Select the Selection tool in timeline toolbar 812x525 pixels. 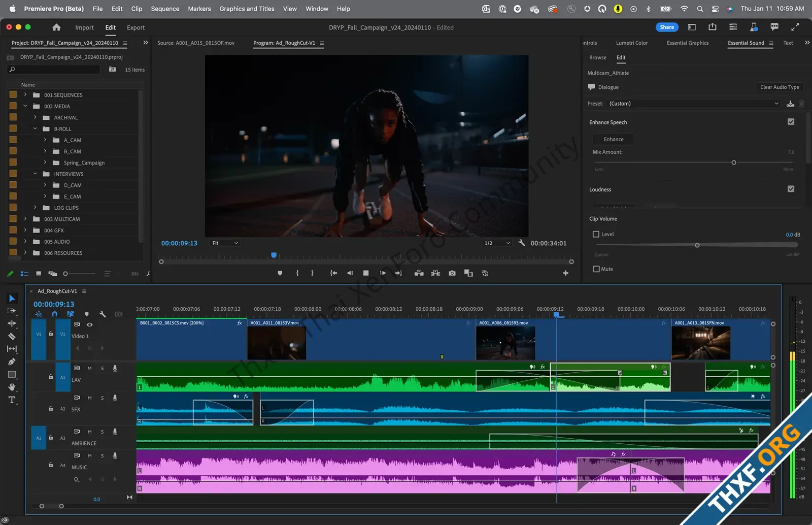coord(12,298)
